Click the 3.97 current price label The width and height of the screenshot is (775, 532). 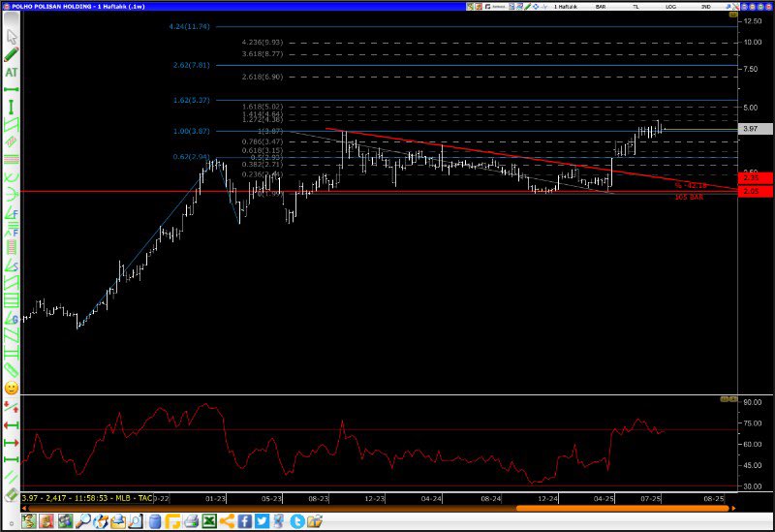755,129
